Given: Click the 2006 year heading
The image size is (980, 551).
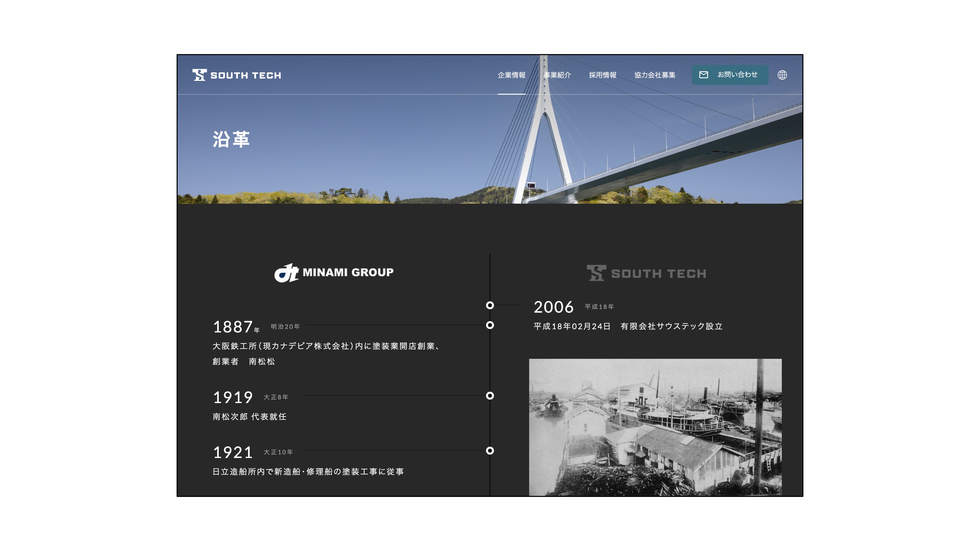Looking at the screenshot, I should [554, 307].
